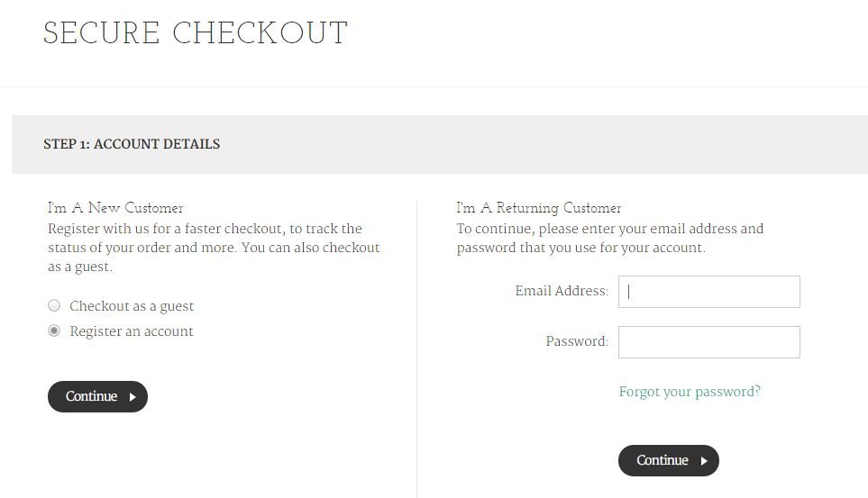Click the 'Register an account' label text
Image resolution: width=868 pixels, height=498 pixels.
coord(132,331)
